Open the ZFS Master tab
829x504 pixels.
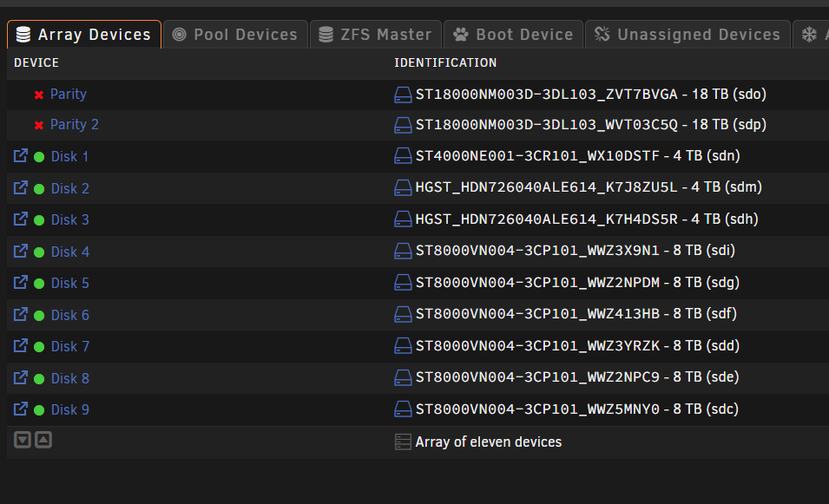click(375, 35)
